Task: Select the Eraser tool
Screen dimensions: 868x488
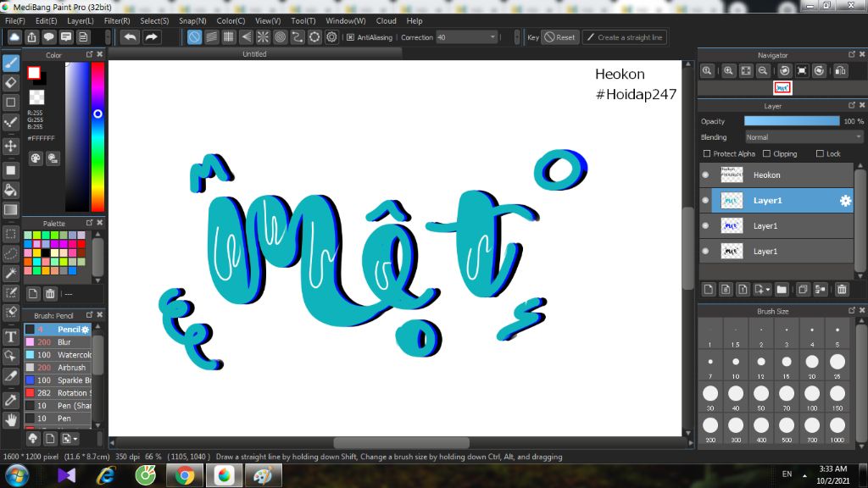Action: pyautogui.click(x=10, y=82)
